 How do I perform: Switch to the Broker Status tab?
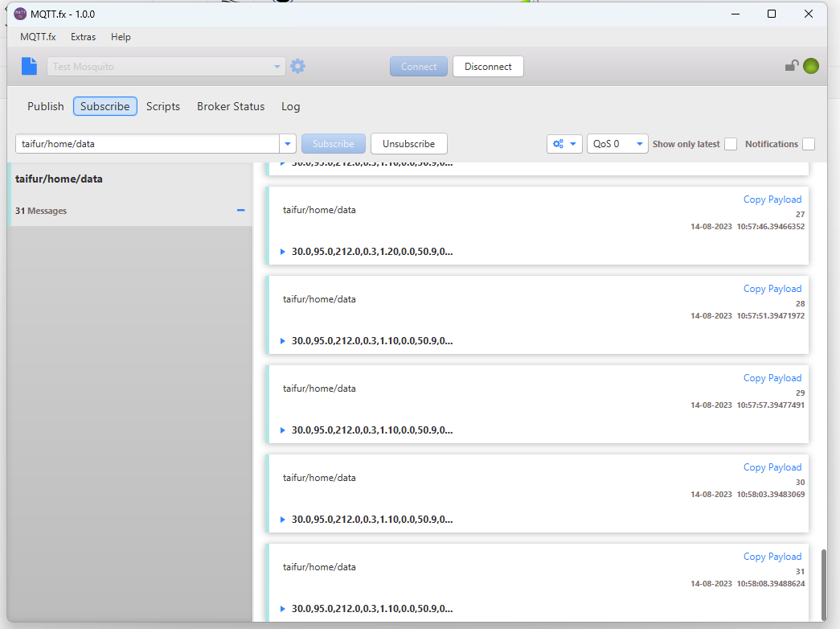(231, 106)
